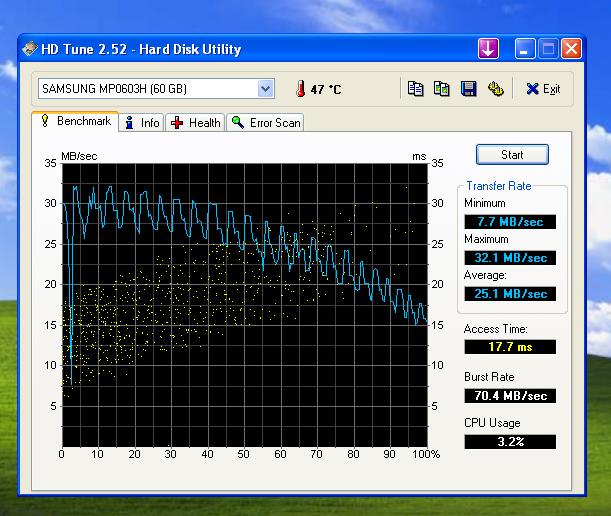Click the benchmark graph area

pyautogui.click(x=245, y=305)
